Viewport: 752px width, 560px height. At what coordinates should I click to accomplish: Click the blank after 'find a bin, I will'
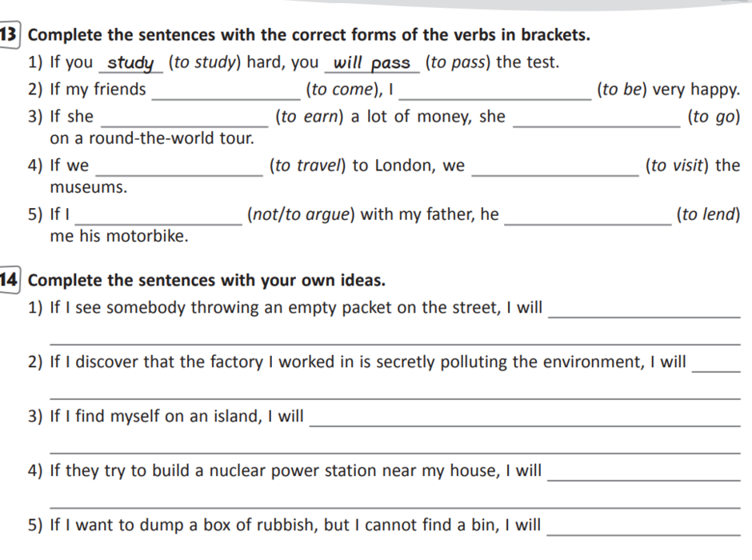coord(643,527)
